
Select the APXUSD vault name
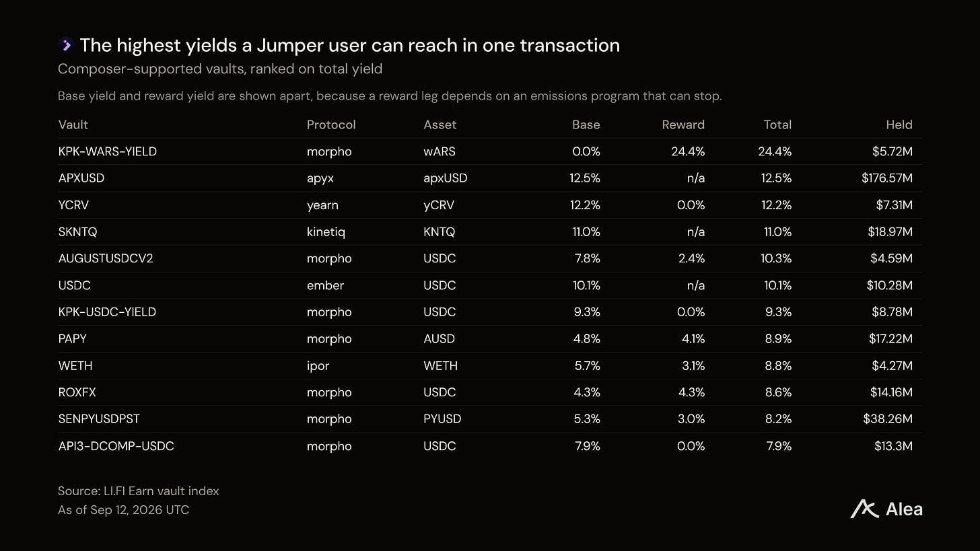pyautogui.click(x=81, y=178)
